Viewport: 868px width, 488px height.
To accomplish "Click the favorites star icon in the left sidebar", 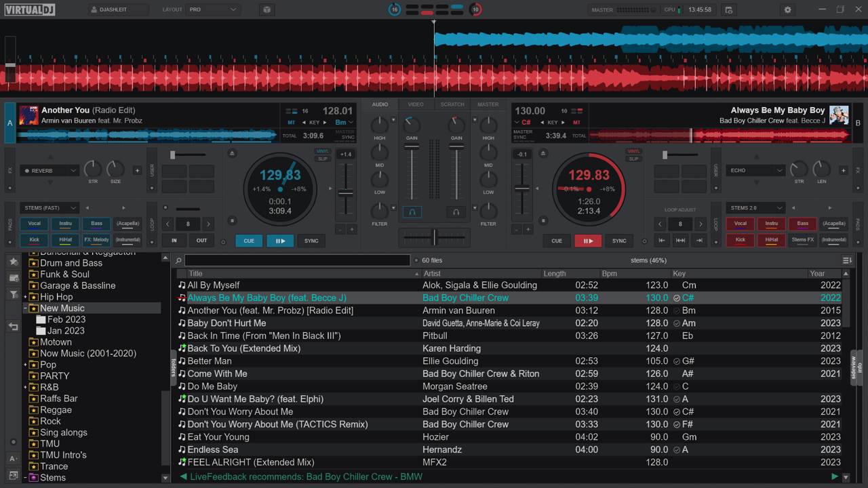I will [x=14, y=261].
